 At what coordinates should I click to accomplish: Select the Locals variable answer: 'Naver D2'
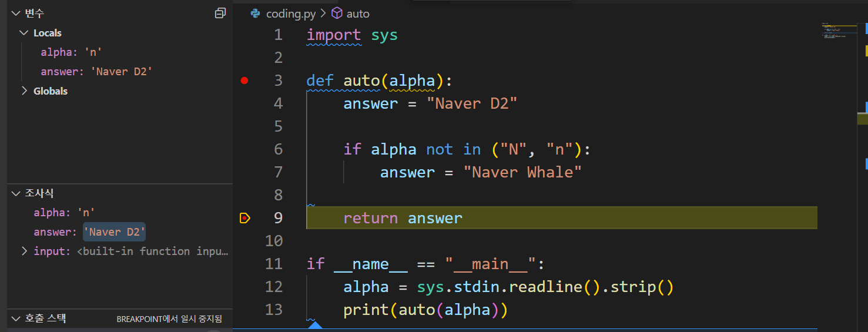[x=96, y=72]
